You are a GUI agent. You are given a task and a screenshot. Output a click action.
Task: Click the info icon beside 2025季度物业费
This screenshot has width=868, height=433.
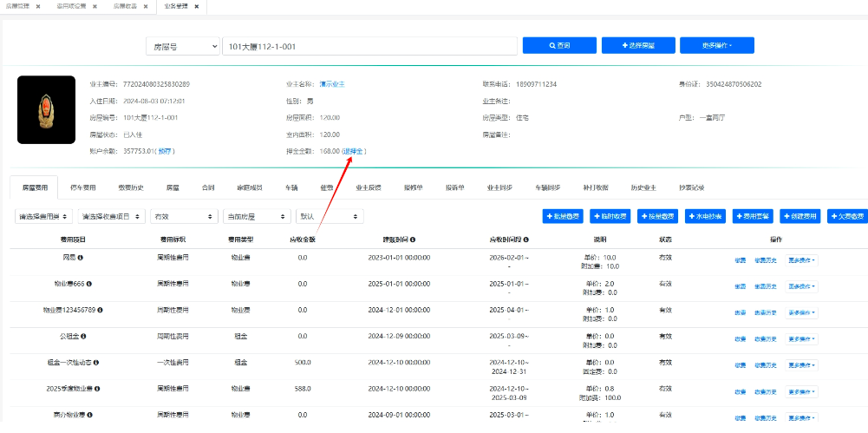[x=97, y=388]
